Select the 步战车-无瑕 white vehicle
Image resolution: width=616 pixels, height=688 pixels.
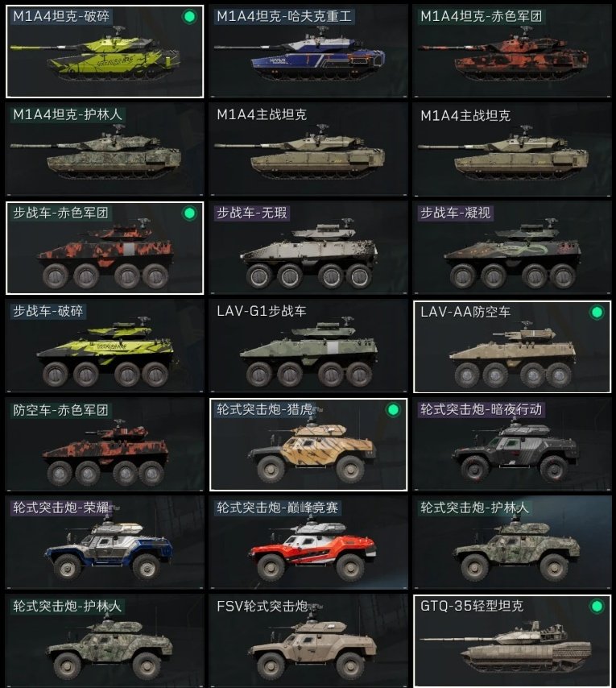coord(308,248)
